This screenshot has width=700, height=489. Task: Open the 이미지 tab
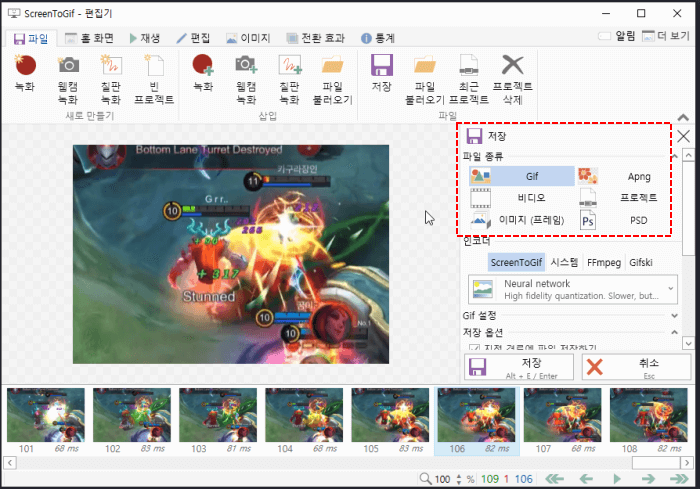(x=248, y=38)
